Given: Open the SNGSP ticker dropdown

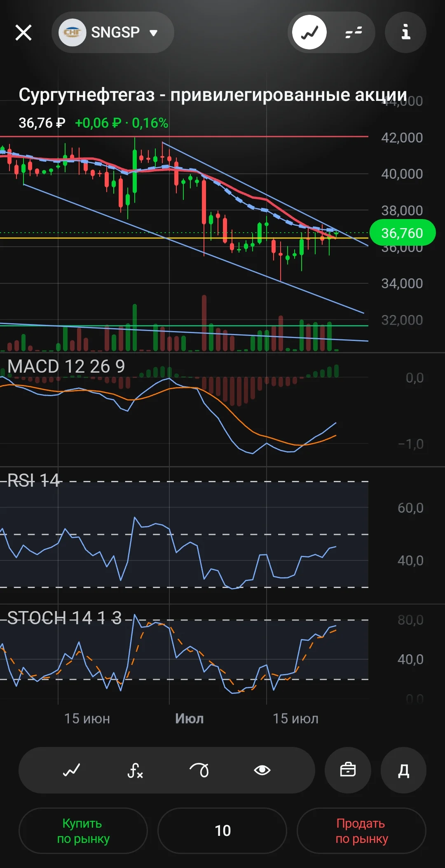Looking at the screenshot, I should coord(112,32).
